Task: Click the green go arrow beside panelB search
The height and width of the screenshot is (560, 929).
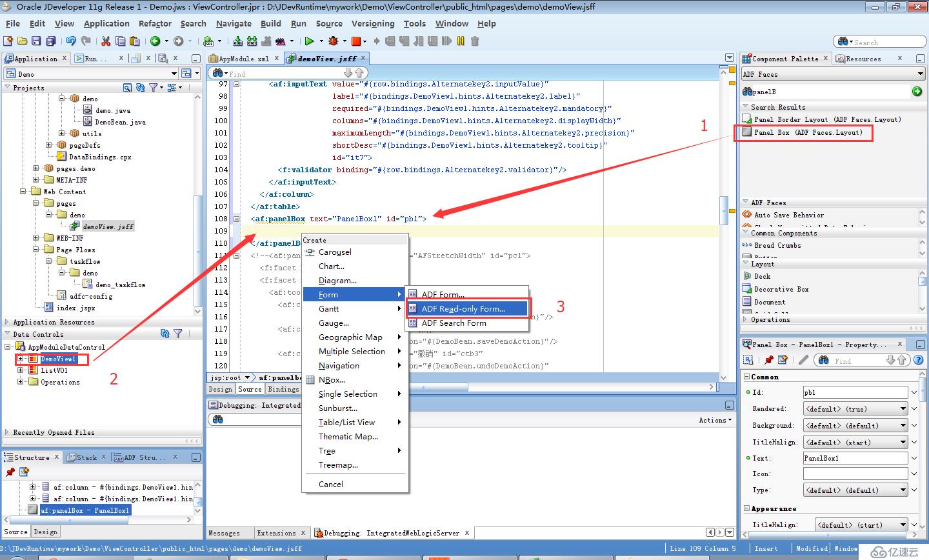Action: coord(917,92)
